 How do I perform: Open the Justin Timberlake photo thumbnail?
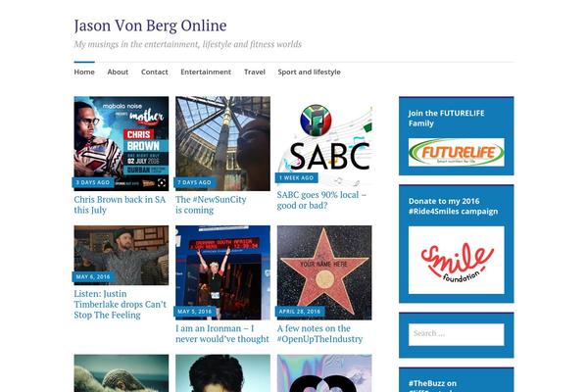(122, 256)
